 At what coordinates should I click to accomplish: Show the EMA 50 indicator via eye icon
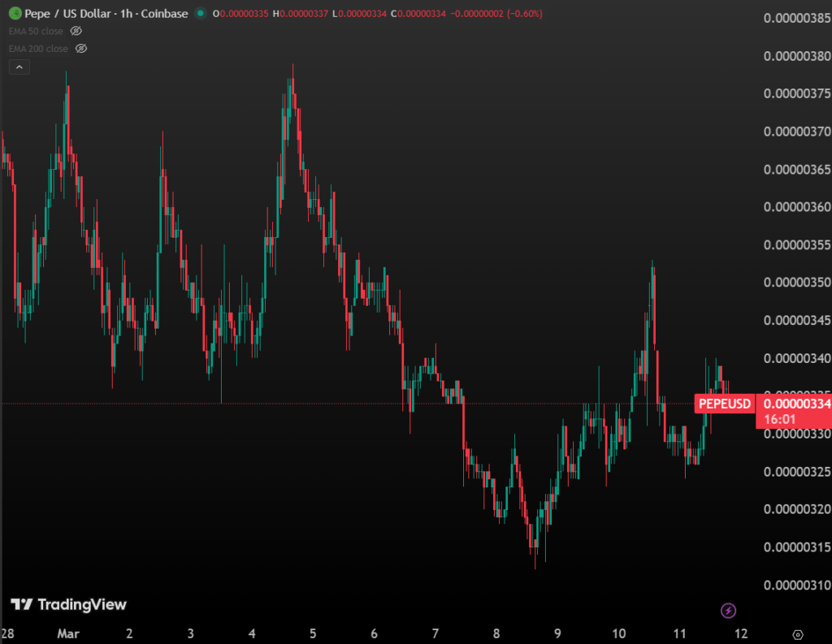[x=76, y=31]
